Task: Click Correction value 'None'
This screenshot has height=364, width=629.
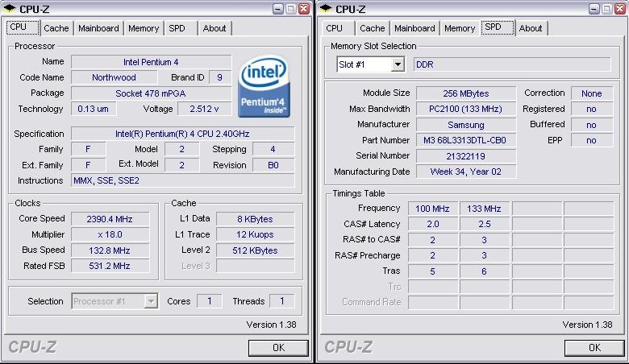Action: 592,93
